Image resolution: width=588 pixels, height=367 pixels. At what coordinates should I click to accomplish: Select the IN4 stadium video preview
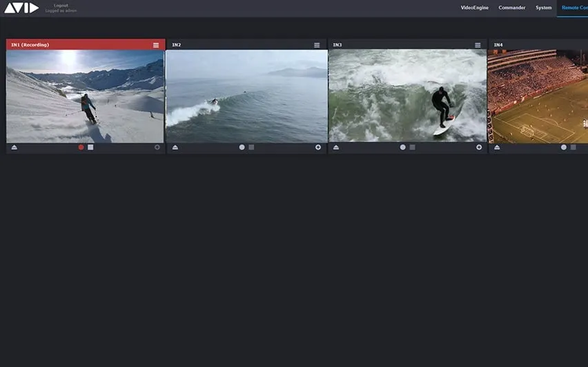pyautogui.click(x=538, y=97)
